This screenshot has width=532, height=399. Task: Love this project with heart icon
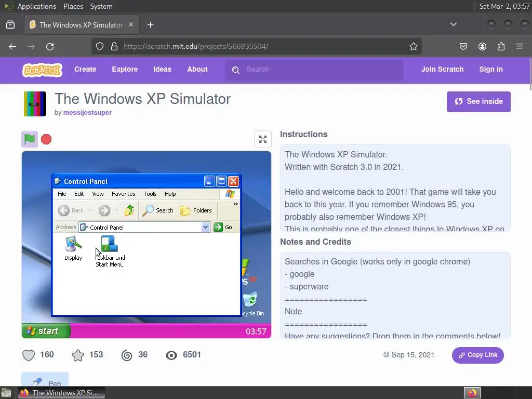pyautogui.click(x=29, y=355)
